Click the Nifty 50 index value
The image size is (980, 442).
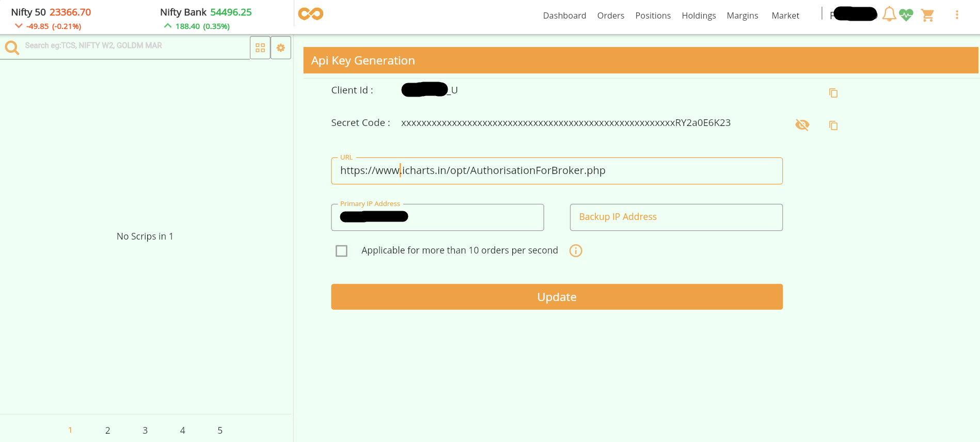click(x=70, y=12)
